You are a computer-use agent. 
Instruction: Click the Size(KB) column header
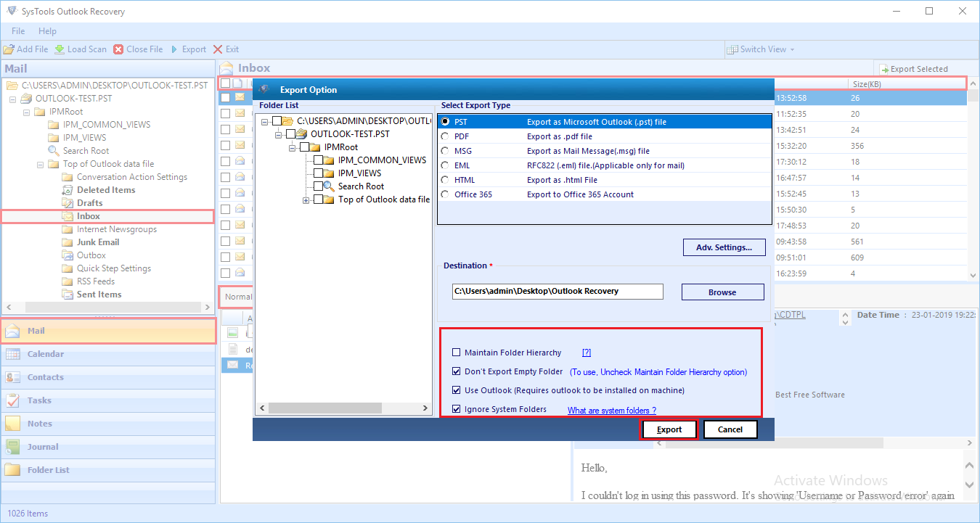(865, 84)
